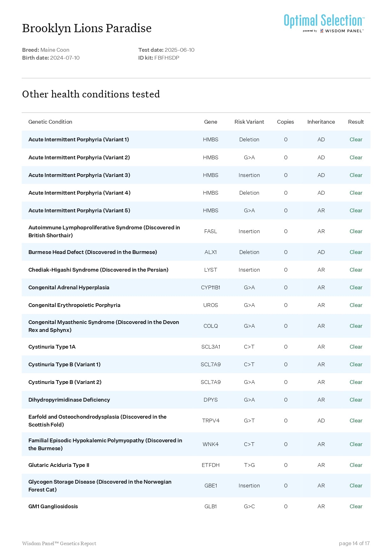Click the Optimal Selection logo

coord(324,21)
